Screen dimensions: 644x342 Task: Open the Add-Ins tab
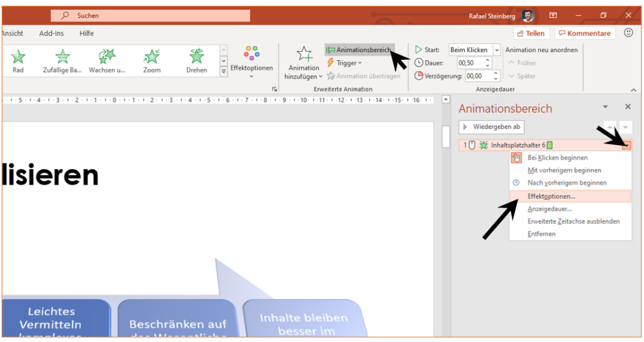[x=52, y=33]
